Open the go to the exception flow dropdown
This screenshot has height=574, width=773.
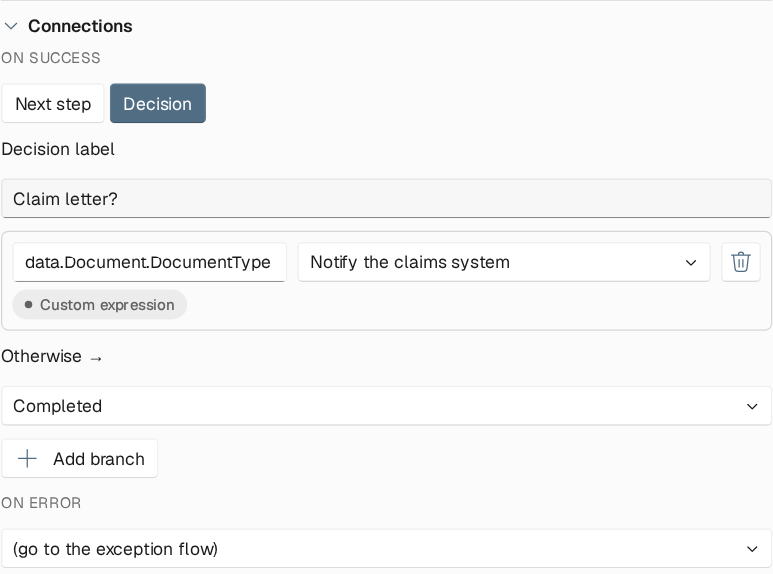pos(386,549)
